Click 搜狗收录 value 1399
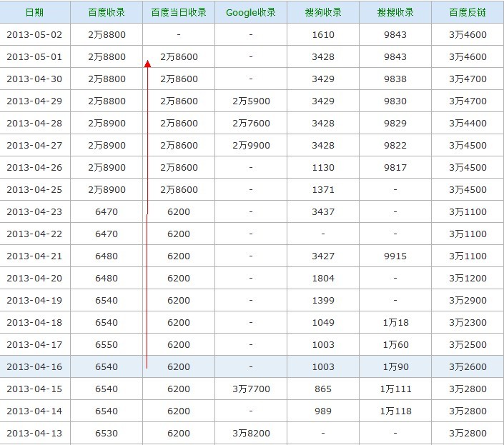 323,300
